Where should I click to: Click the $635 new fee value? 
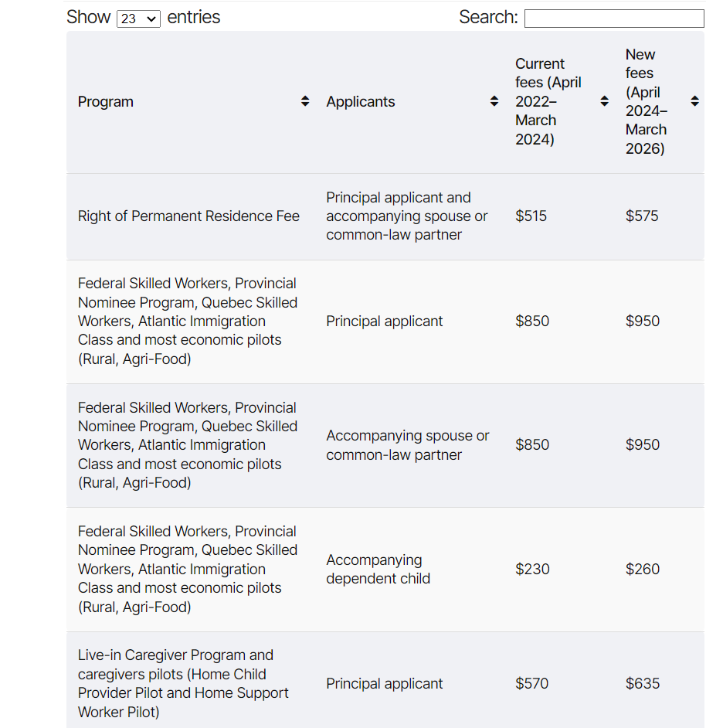point(643,683)
